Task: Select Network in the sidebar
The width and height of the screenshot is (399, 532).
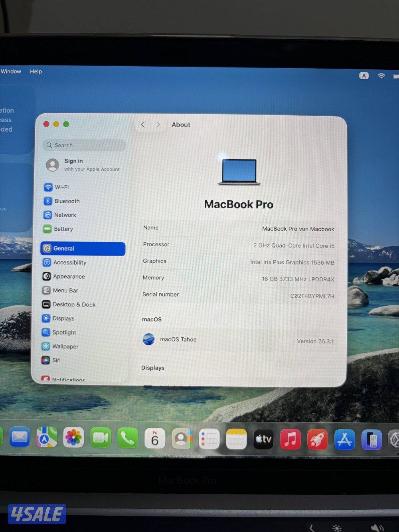Action: 65,215
